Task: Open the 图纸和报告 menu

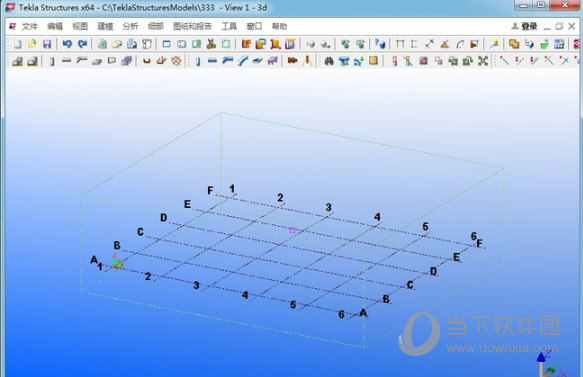Action: tap(192, 26)
